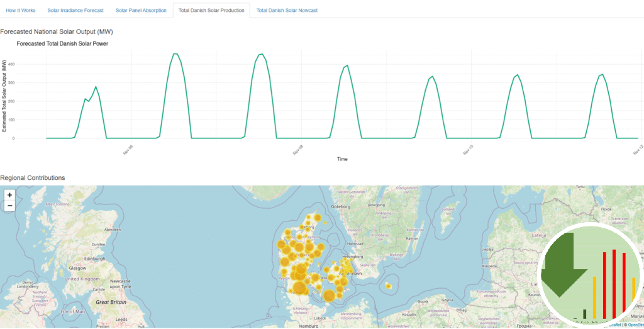This screenshot has width=644, height=329.
Task: Click the map zoom out minus button
Action: [9, 206]
